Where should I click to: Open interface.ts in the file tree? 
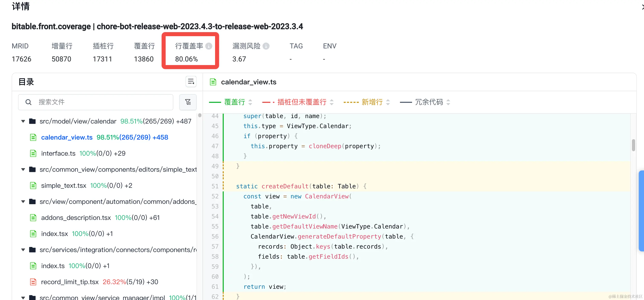pyautogui.click(x=58, y=153)
